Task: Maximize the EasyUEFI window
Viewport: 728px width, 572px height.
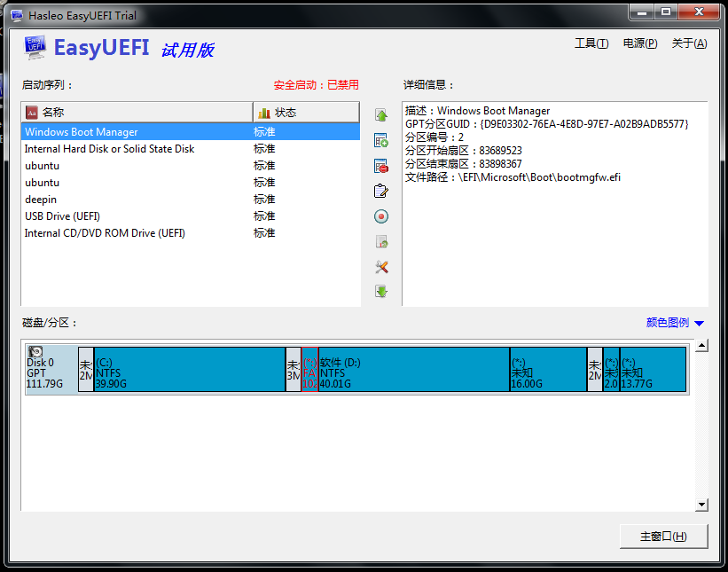Action: pyautogui.click(x=666, y=12)
